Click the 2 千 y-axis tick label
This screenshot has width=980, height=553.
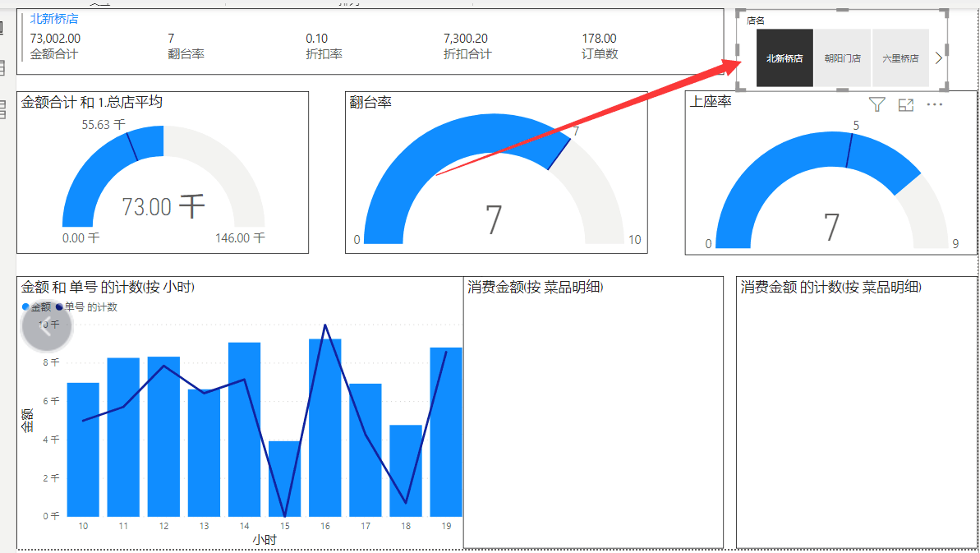(51, 478)
